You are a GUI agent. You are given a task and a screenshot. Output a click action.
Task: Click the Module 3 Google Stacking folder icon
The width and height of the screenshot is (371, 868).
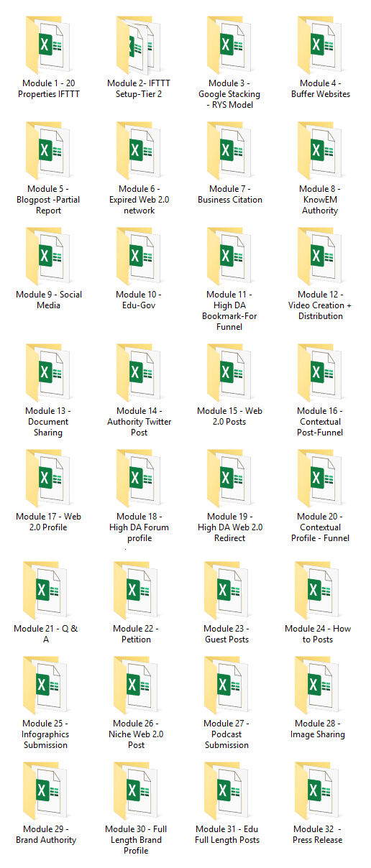[229, 44]
